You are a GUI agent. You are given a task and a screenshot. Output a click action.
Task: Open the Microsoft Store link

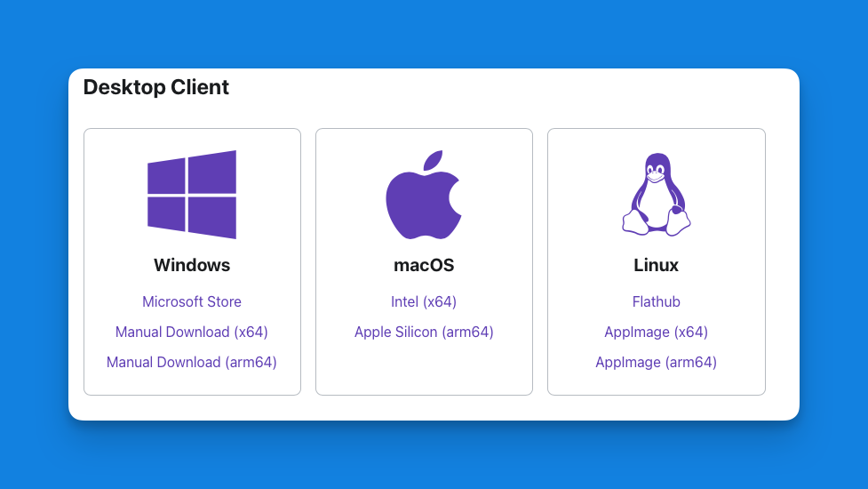pyautogui.click(x=192, y=301)
